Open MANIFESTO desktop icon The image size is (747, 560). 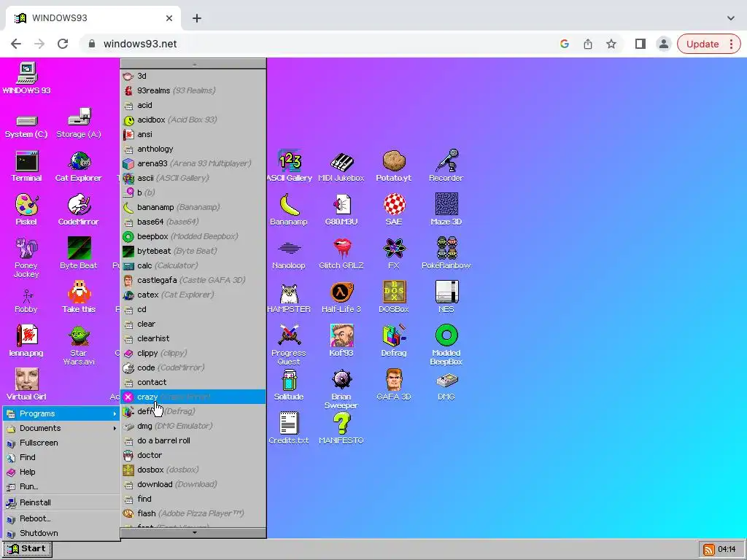click(341, 429)
